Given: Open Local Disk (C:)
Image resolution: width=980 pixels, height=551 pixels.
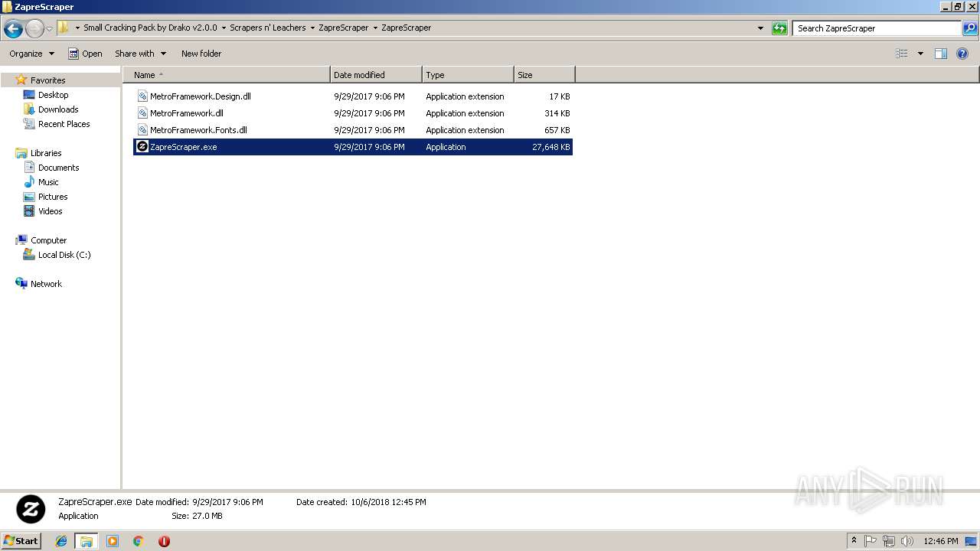Looking at the screenshot, I should (64, 255).
